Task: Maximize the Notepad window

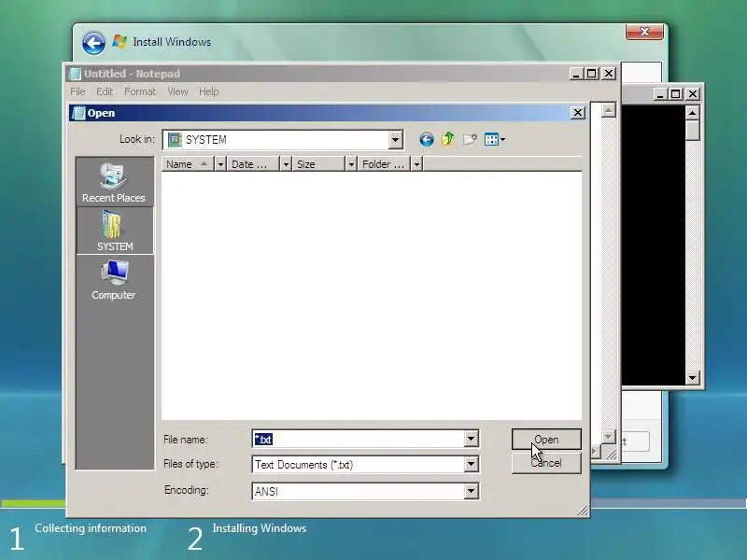Action: [x=592, y=74]
